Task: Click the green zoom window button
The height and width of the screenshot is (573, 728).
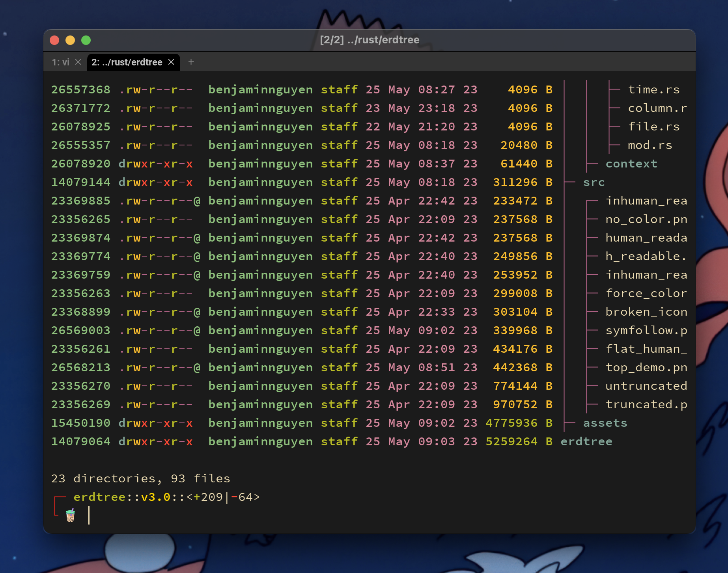Action: [x=86, y=40]
